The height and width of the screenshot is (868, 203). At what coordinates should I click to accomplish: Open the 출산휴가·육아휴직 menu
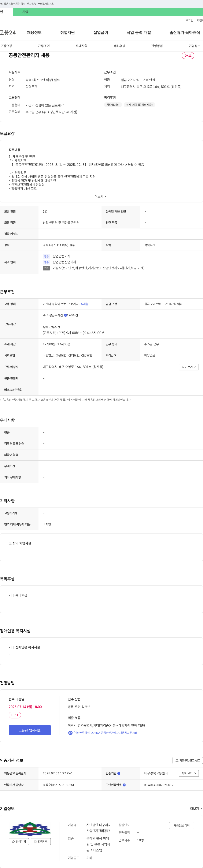(185, 32)
